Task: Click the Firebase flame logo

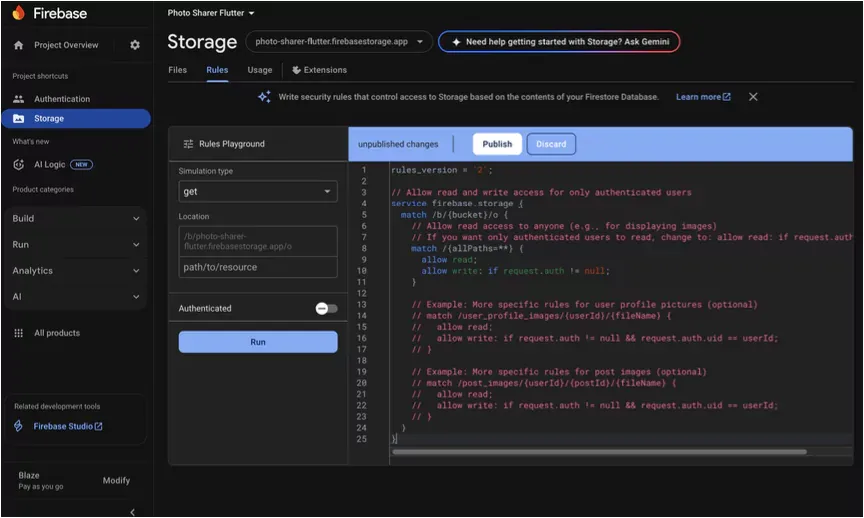Action: point(19,13)
